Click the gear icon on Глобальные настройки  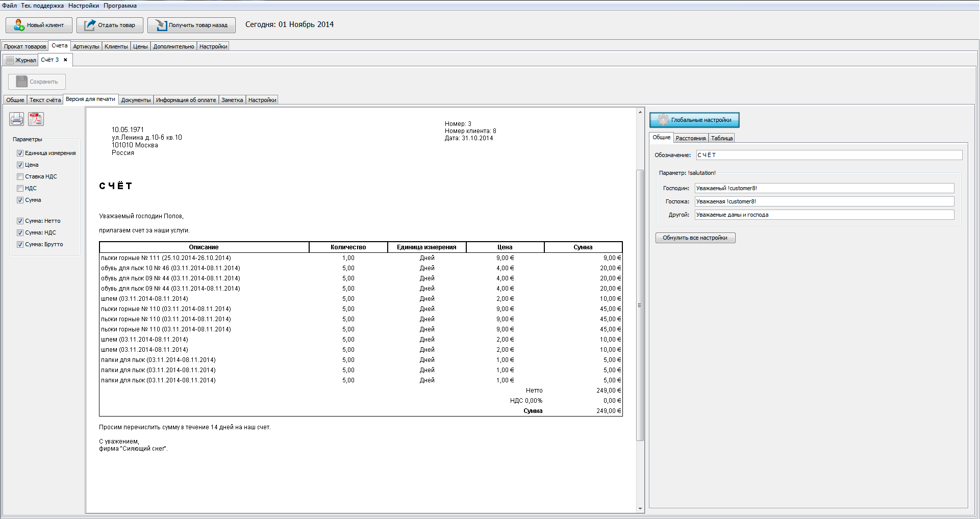663,120
